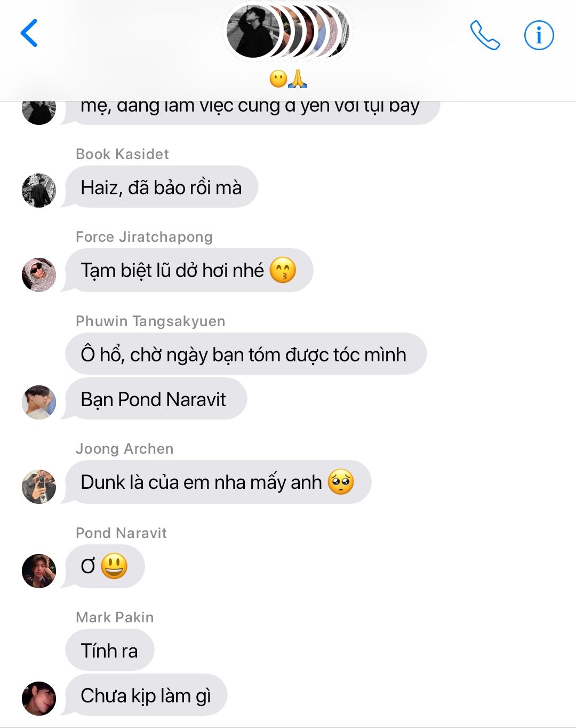Select the "Tạm biệt lũ dở hơi nhé" message
The image size is (576, 728).
tap(189, 270)
